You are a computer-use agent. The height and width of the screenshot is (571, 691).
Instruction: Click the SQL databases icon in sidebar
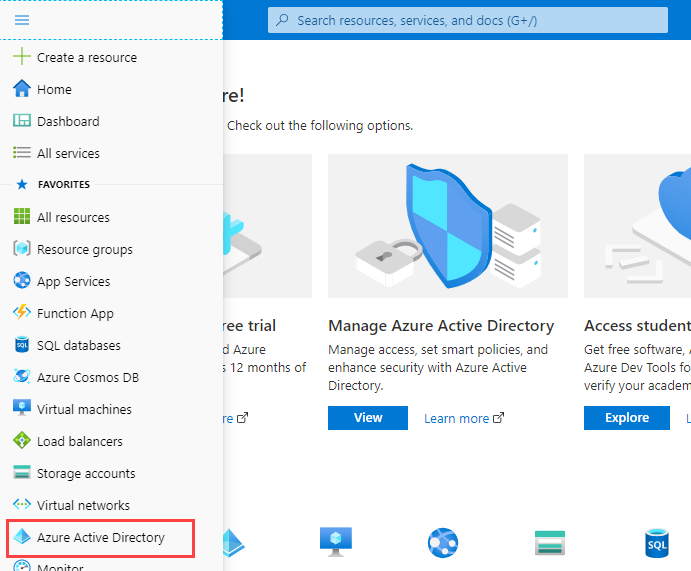[22, 345]
